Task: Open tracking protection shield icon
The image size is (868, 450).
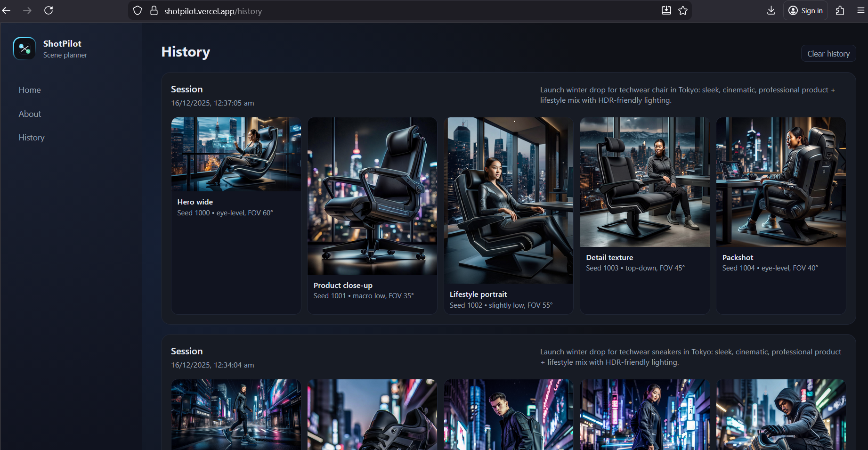Action: (x=138, y=10)
